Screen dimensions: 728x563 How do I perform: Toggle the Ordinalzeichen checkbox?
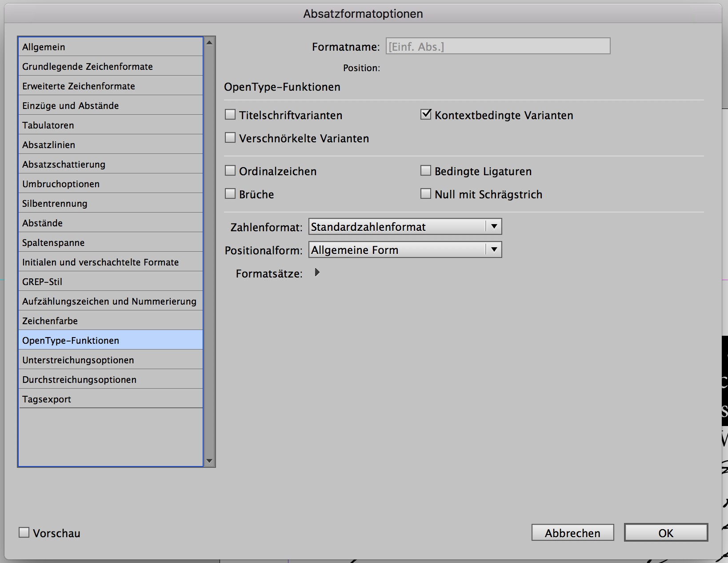pyautogui.click(x=230, y=171)
